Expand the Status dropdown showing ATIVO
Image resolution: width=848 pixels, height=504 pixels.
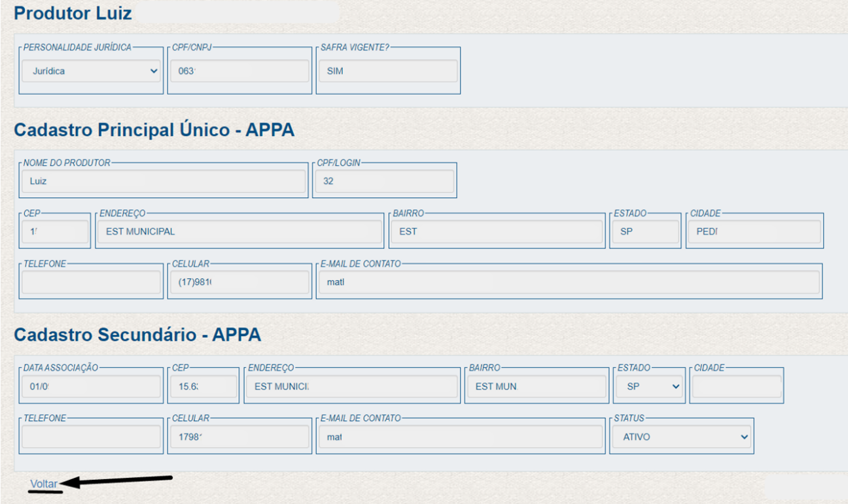tap(681, 437)
